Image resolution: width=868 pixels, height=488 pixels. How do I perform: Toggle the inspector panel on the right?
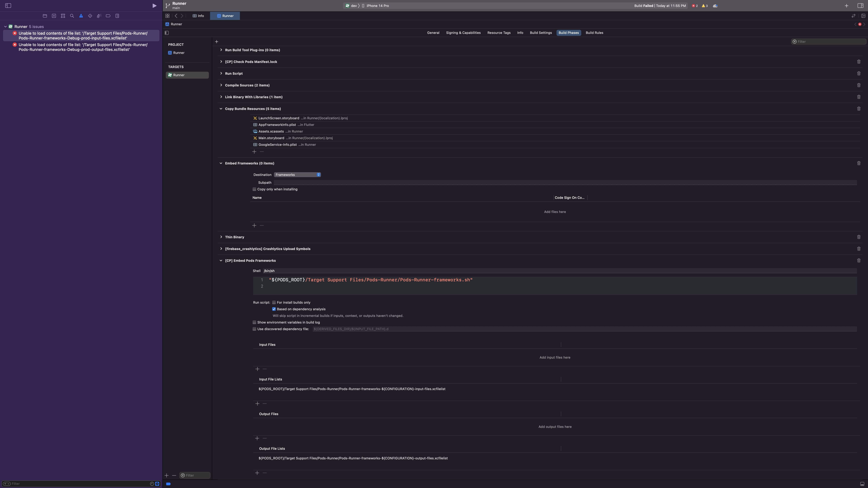pyautogui.click(x=860, y=6)
